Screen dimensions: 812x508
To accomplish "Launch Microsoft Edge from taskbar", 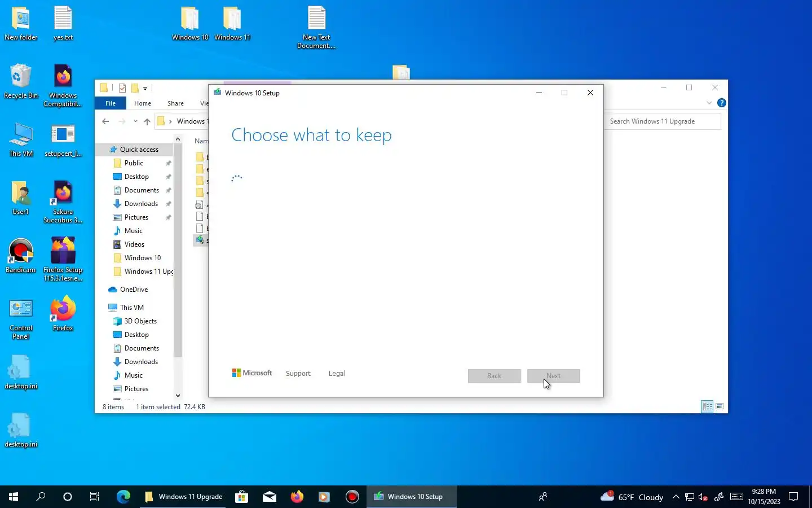I will click(123, 497).
